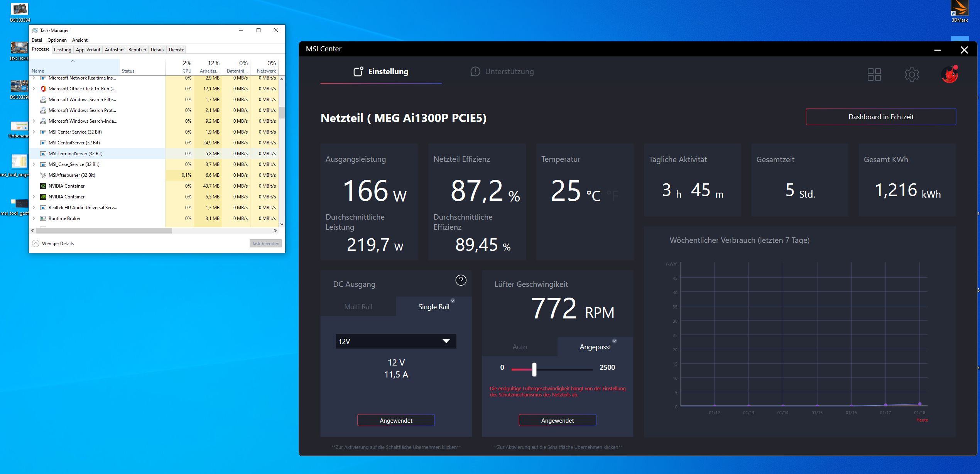Click Microsoft Office Click-to-Run process icon
Screen dimensions: 980x474
[43, 89]
